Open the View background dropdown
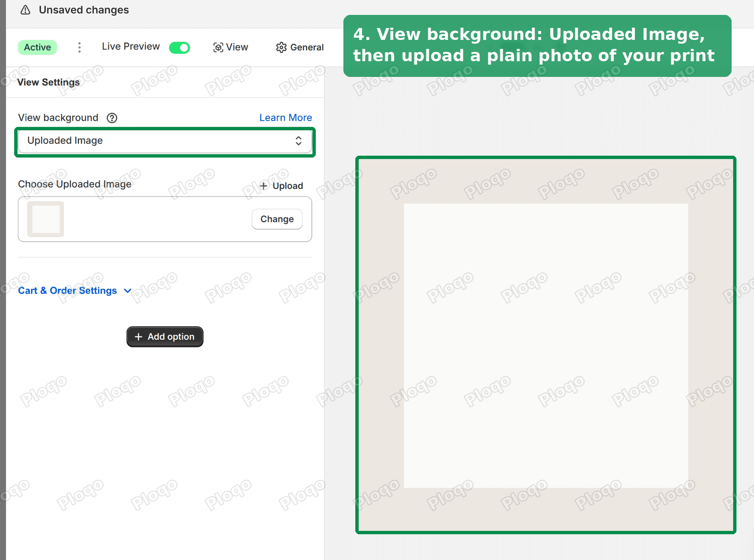Screen dimensions: 754x560 tap(165, 141)
